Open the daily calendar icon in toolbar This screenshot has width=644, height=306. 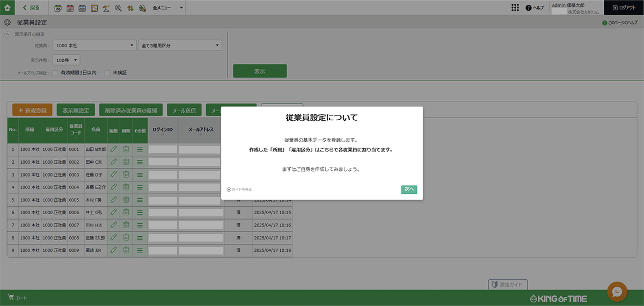[x=58, y=8]
